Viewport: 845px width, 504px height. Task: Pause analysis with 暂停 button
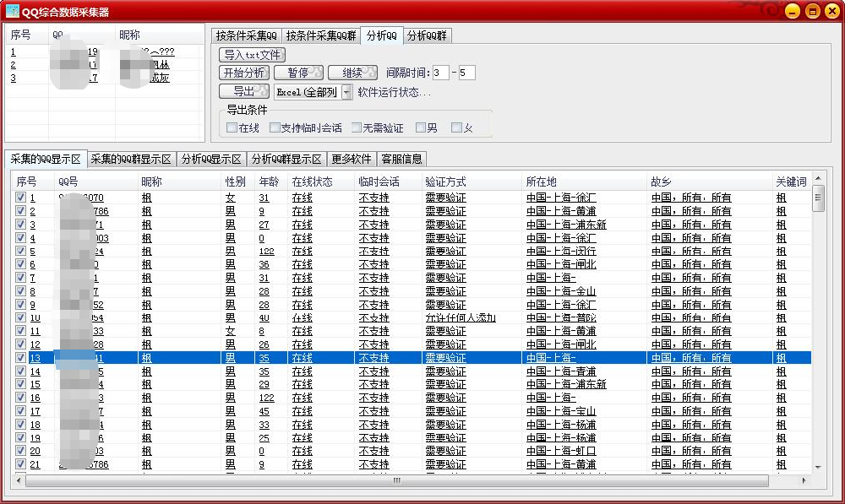tap(298, 73)
